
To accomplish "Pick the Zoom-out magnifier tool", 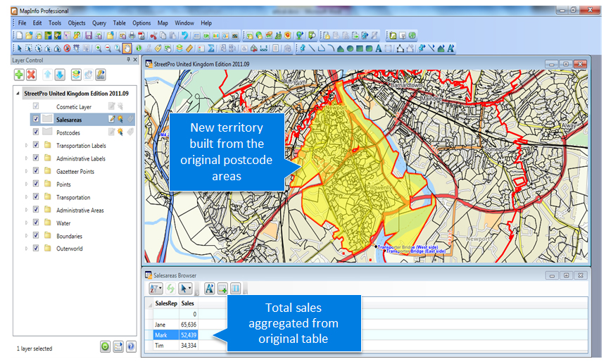I will point(108,49).
